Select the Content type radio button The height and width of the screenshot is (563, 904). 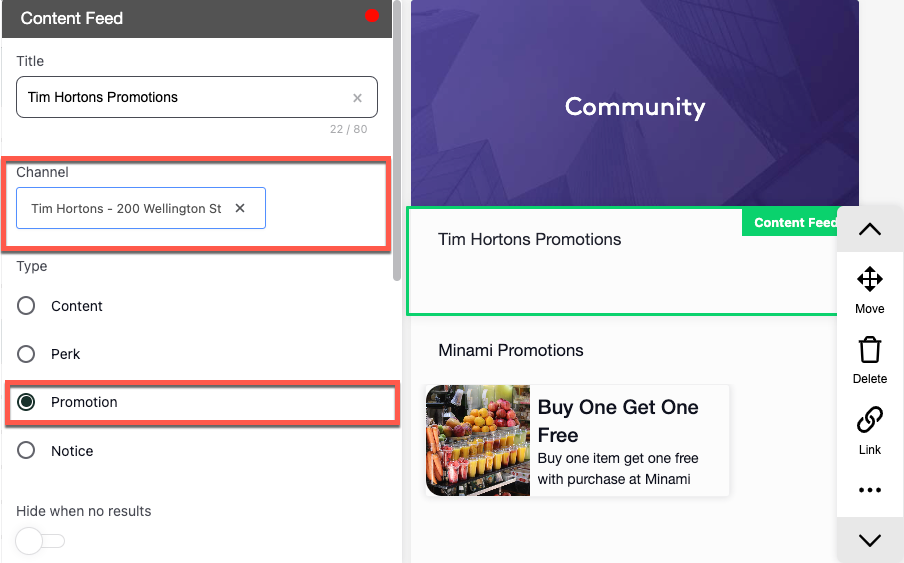coord(26,305)
